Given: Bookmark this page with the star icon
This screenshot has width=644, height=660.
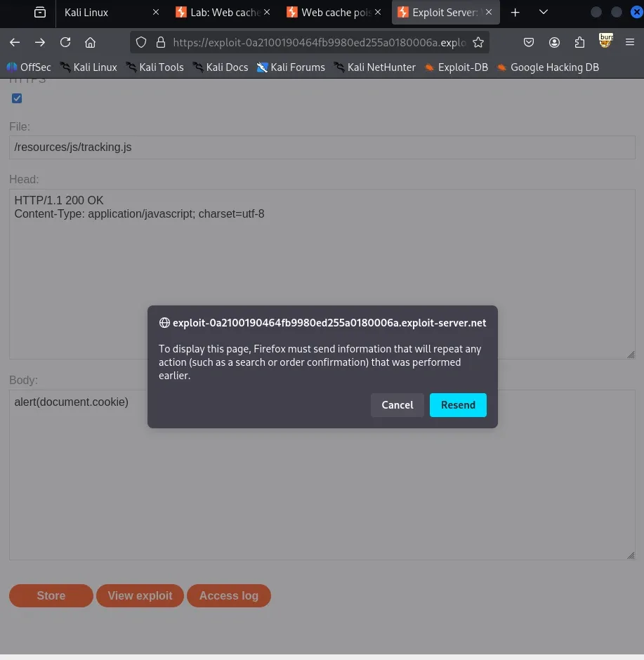Looking at the screenshot, I should point(478,42).
